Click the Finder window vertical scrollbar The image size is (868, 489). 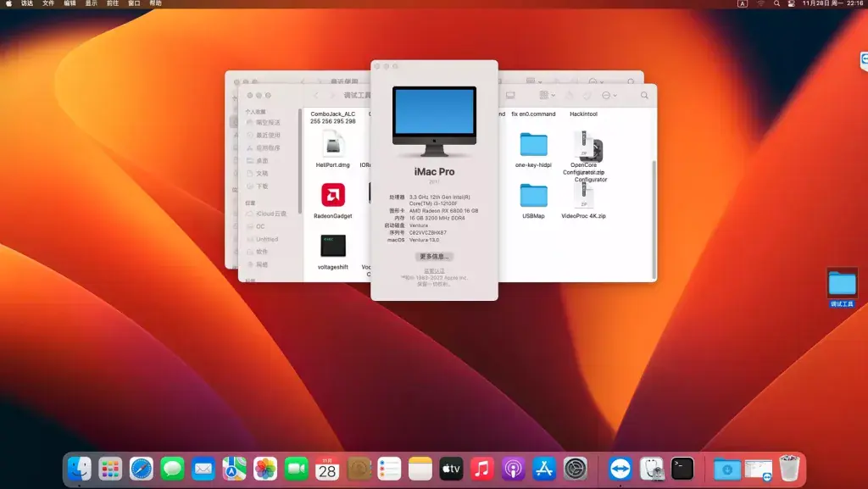coord(654,220)
